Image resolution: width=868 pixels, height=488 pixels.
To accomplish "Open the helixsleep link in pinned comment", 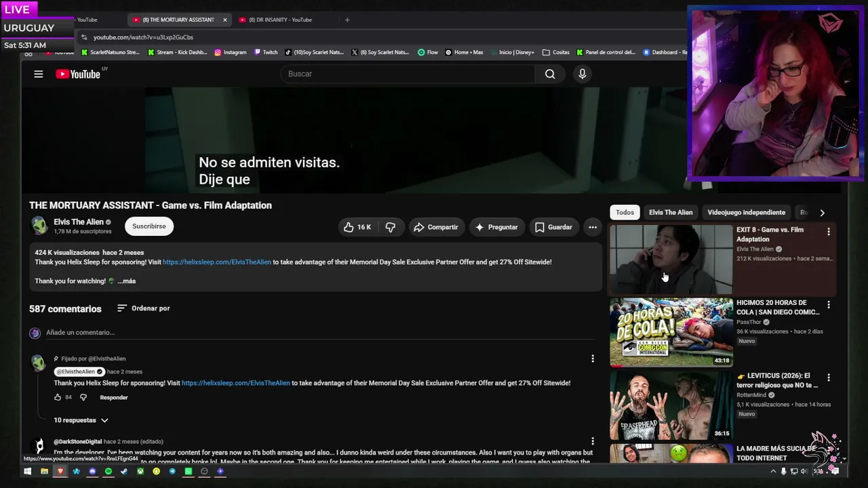I will tap(236, 383).
